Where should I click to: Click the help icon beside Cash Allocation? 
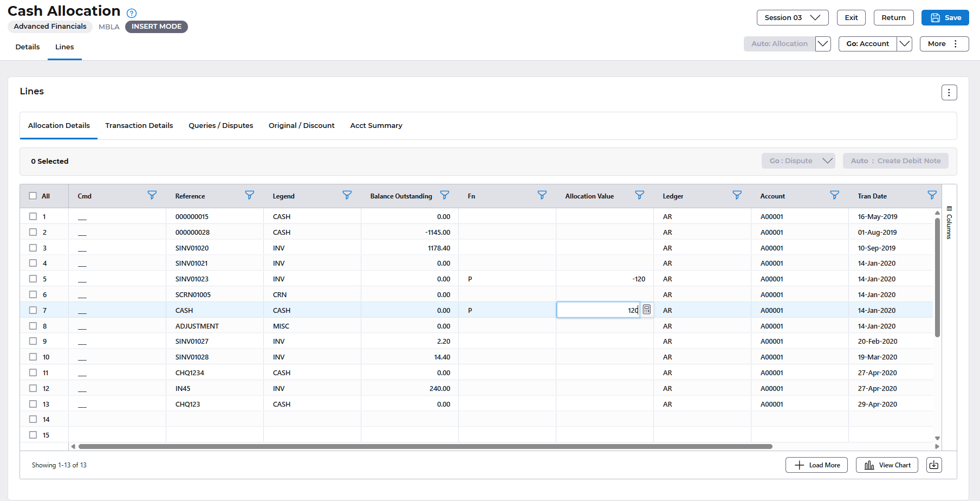pyautogui.click(x=132, y=13)
